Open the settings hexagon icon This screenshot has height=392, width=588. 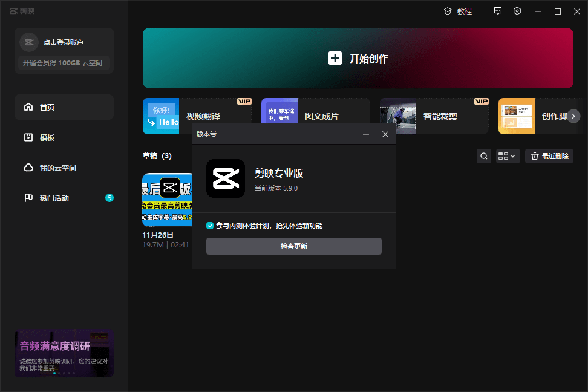[x=517, y=11]
